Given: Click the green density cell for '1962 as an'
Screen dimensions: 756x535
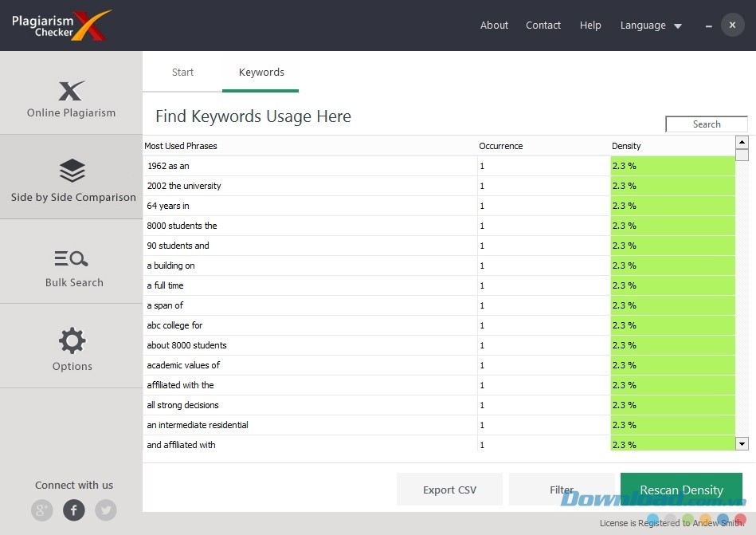Looking at the screenshot, I should (x=672, y=166).
